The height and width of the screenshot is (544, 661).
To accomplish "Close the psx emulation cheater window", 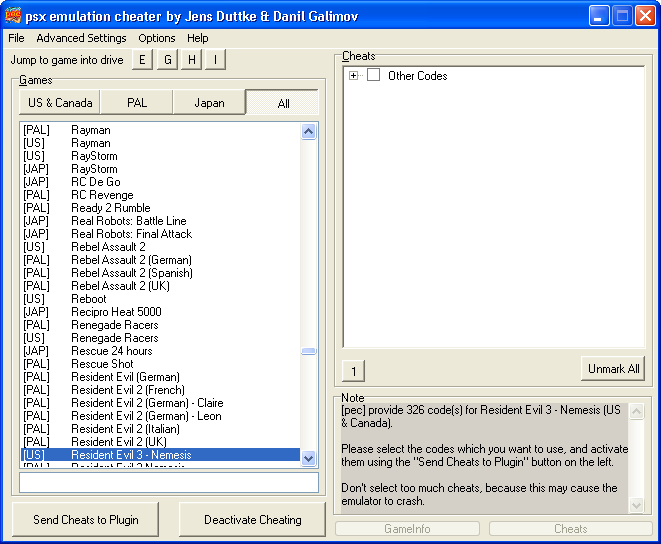I will [x=645, y=16].
